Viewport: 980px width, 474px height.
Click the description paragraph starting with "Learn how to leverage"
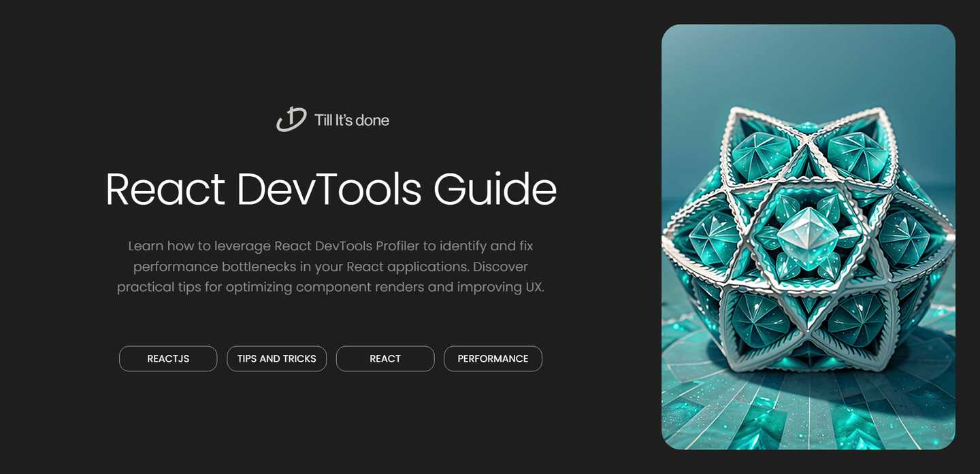coord(331,266)
